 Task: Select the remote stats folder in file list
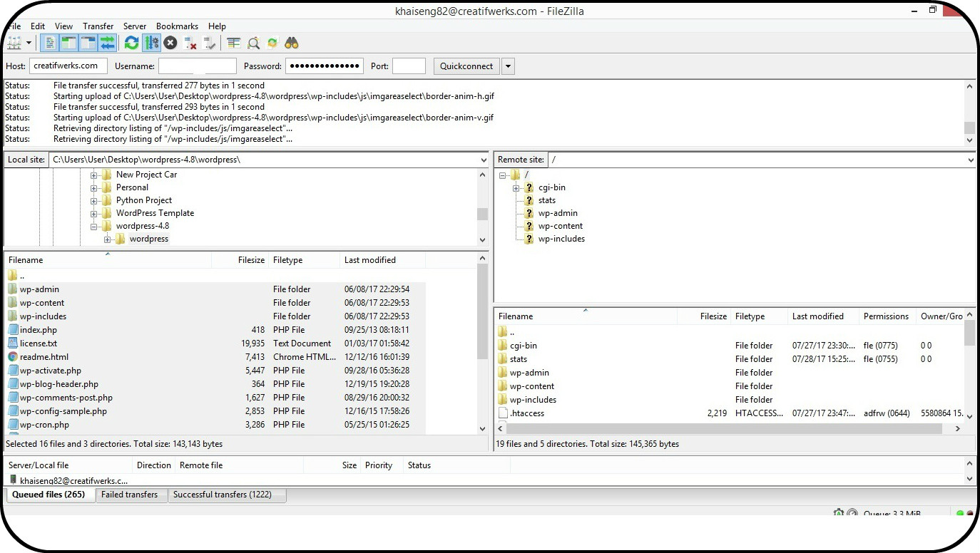coord(519,359)
